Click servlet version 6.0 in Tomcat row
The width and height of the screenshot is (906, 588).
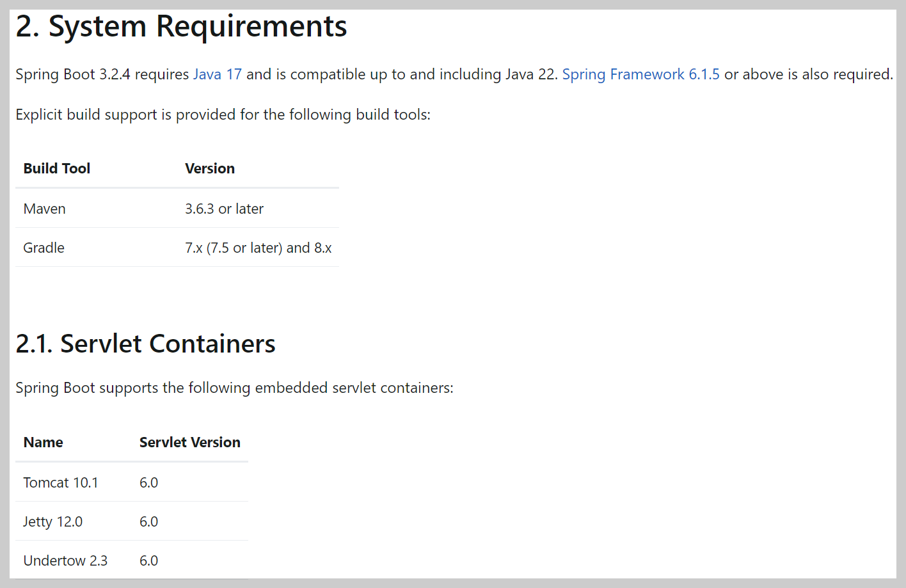(149, 482)
